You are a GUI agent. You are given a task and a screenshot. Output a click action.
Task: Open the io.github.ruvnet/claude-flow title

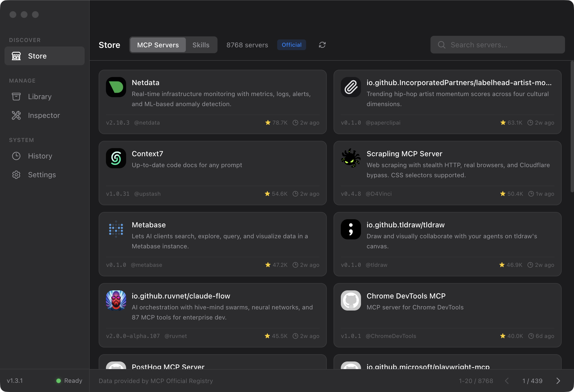[181, 296]
